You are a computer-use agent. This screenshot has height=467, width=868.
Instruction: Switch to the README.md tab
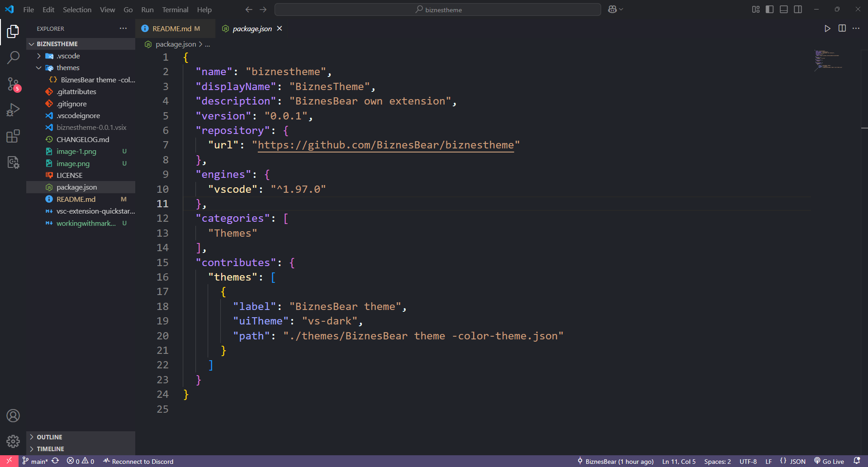(175, 29)
